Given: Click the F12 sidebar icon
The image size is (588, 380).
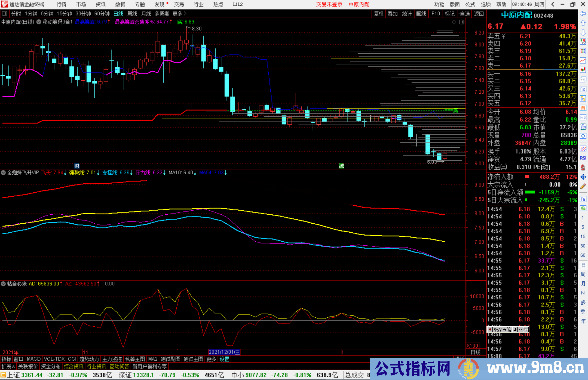Looking at the screenshot, I should click(x=583, y=117).
